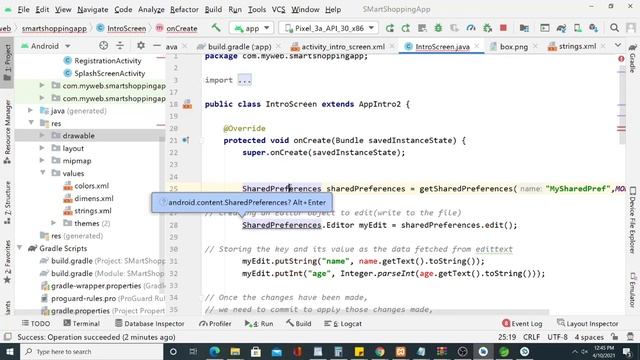The height and width of the screenshot is (360, 640).
Task: Click the Make Project hammer icon
Action: pyautogui.click(x=216, y=28)
